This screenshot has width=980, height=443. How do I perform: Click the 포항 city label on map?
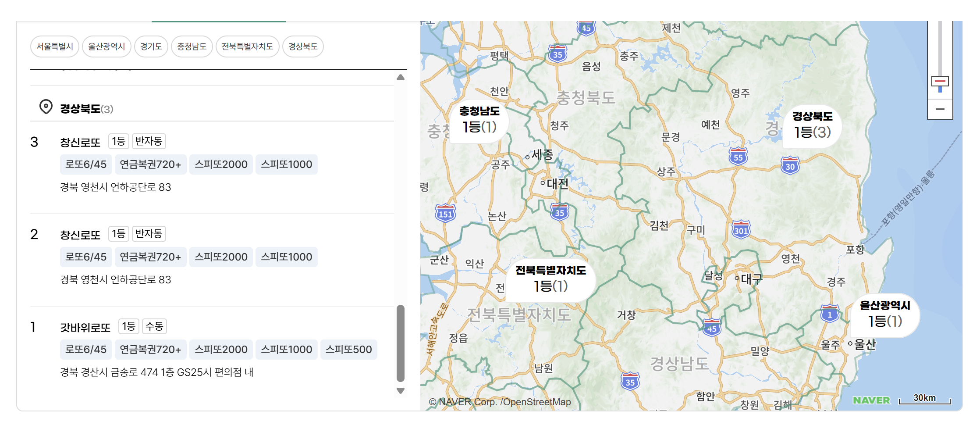(x=855, y=250)
